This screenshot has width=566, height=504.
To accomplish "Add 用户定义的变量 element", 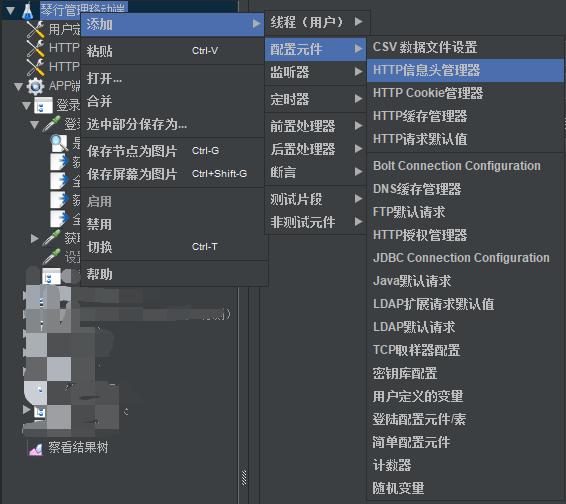I will point(465,396).
